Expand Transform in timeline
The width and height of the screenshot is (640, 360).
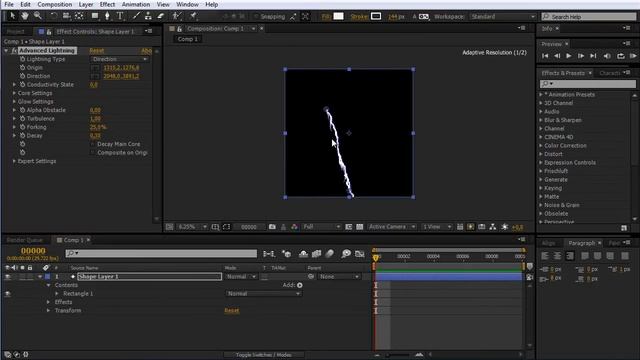48,311
